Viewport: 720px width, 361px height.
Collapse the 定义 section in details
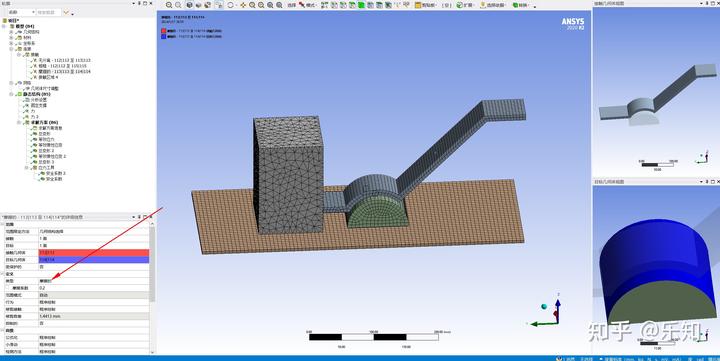click(x=2, y=274)
